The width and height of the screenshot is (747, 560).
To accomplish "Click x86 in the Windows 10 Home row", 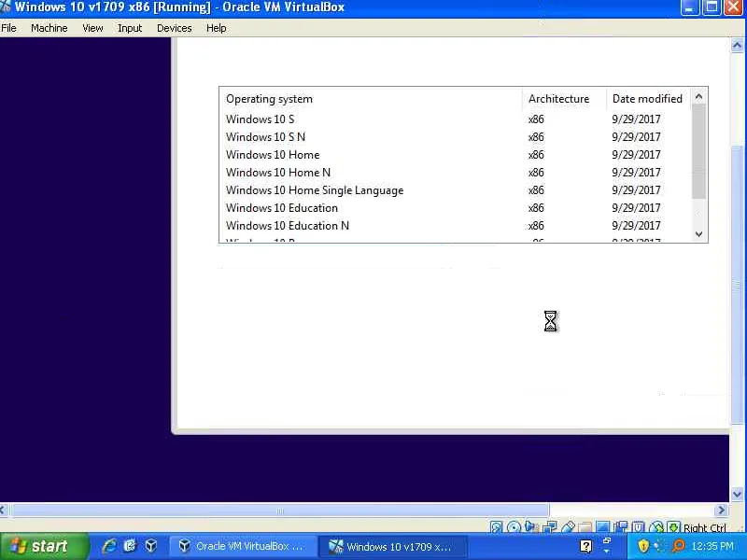I will [x=536, y=155].
